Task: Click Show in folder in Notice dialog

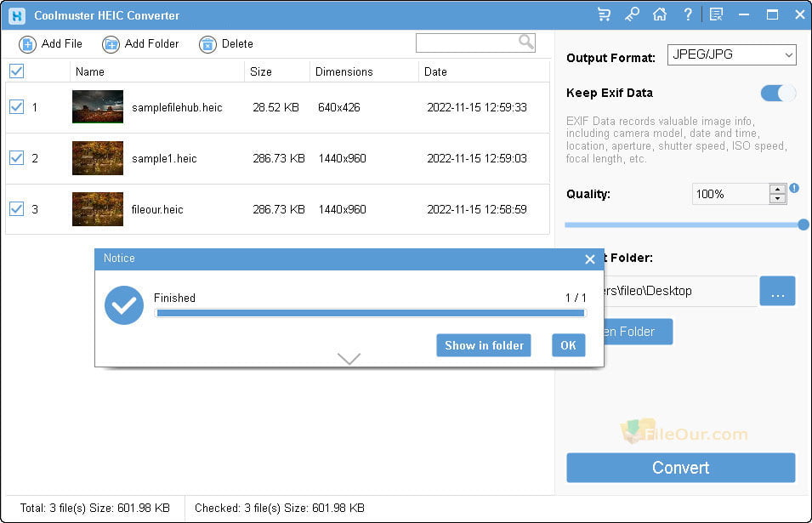Action: [x=484, y=345]
